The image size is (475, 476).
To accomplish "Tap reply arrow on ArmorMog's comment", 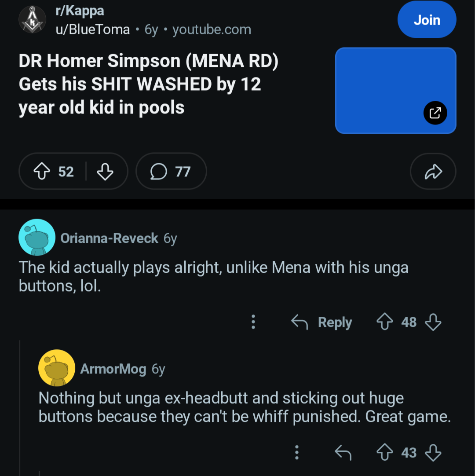I will (343, 452).
